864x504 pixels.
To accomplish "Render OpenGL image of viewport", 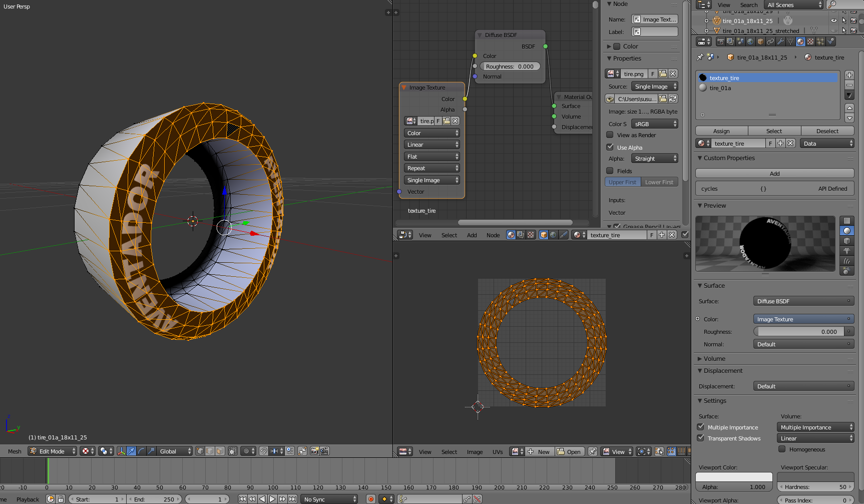I will coord(314,451).
